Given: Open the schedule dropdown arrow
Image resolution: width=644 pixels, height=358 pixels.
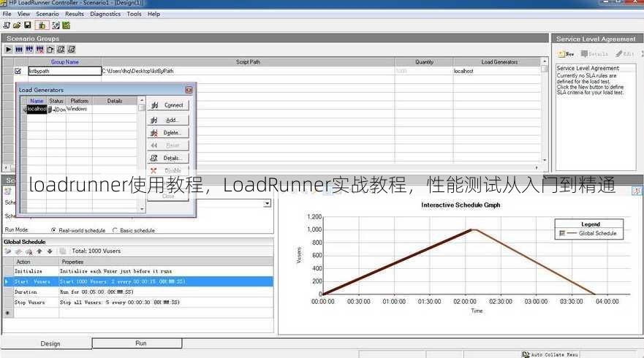Looking at the screenshot, I should click(x=268, y=203).
